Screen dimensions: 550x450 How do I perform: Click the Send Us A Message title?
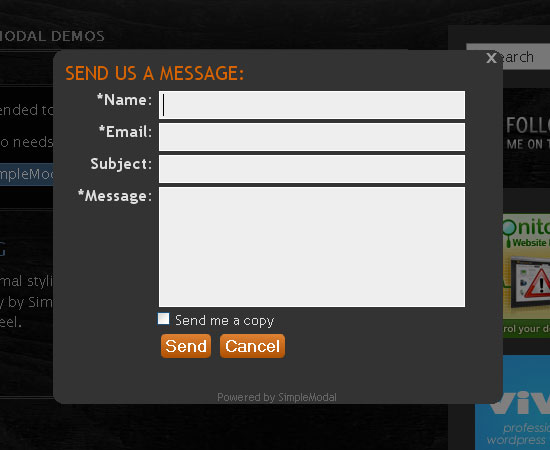pyautogui.click(x=154, y=73)
